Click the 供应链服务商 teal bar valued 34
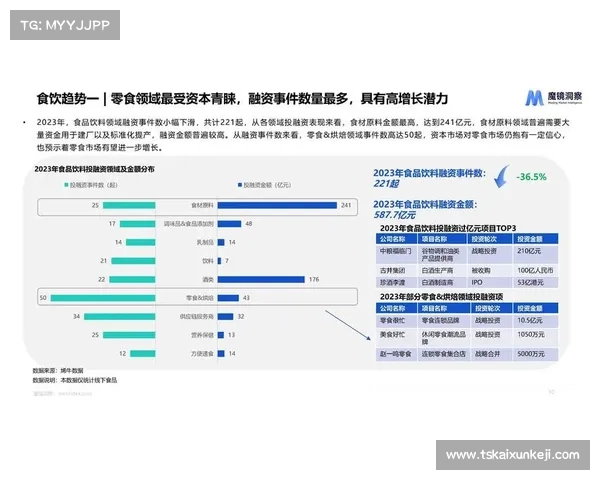This screenshot has width=600, height=480. click(x=120, y=317)
